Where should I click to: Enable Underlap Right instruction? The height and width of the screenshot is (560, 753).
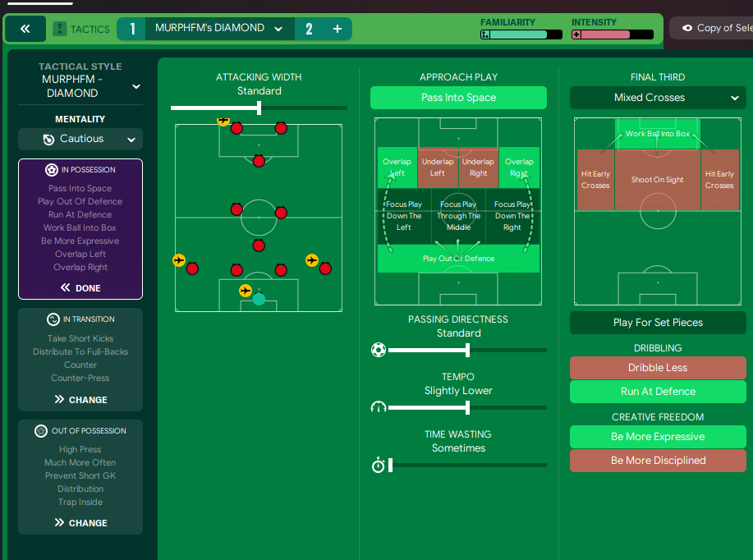[478, 168]
